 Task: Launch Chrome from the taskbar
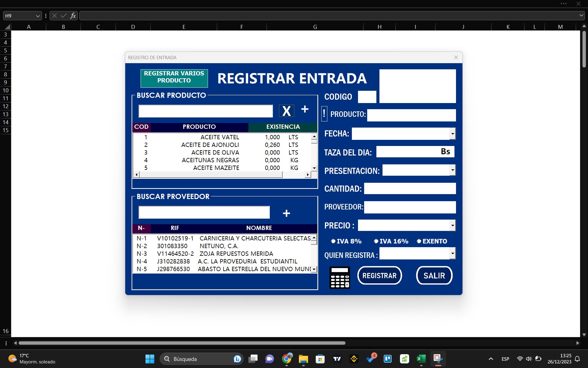pos(287,358)
